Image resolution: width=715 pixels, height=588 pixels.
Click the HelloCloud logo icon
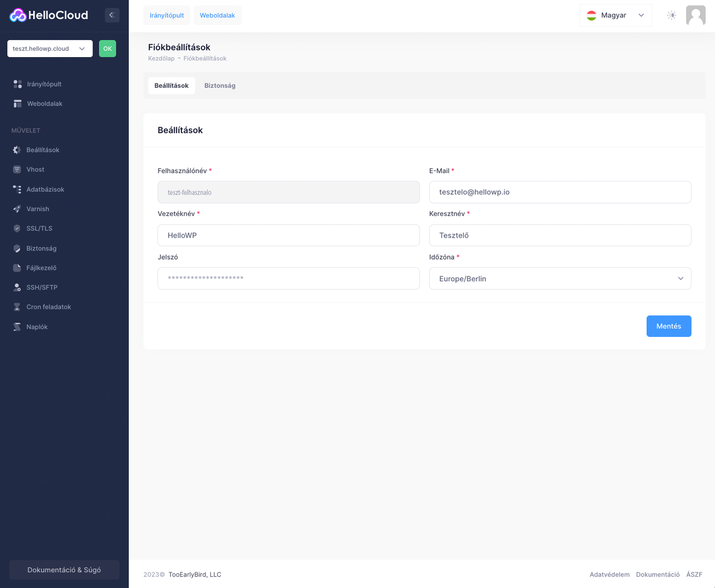[x=18, y=15]
